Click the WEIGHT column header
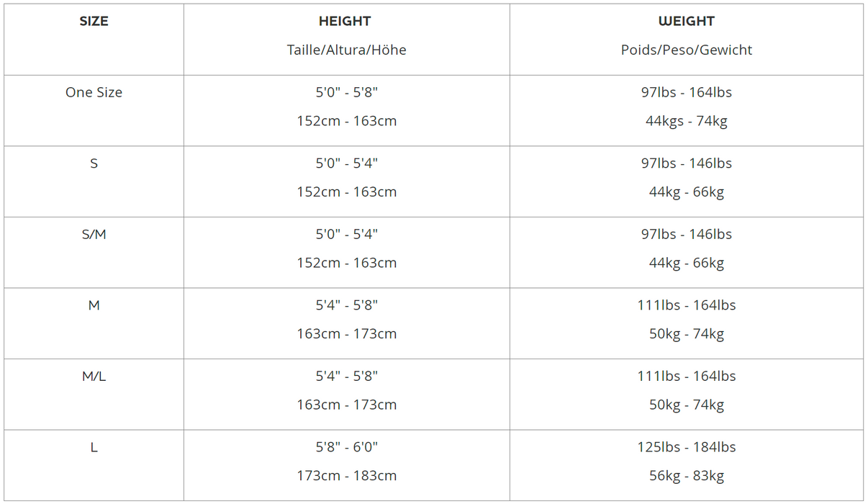Viewport: 868px width, 504px height. pyautogui.click(x=686, y=22)
